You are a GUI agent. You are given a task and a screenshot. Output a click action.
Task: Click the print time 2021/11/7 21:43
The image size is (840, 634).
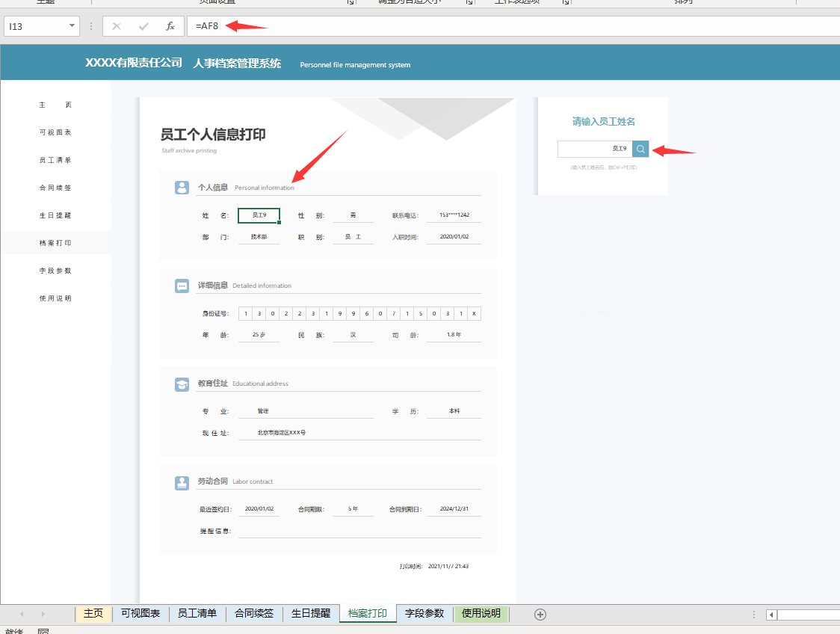(x=448, y=566)
